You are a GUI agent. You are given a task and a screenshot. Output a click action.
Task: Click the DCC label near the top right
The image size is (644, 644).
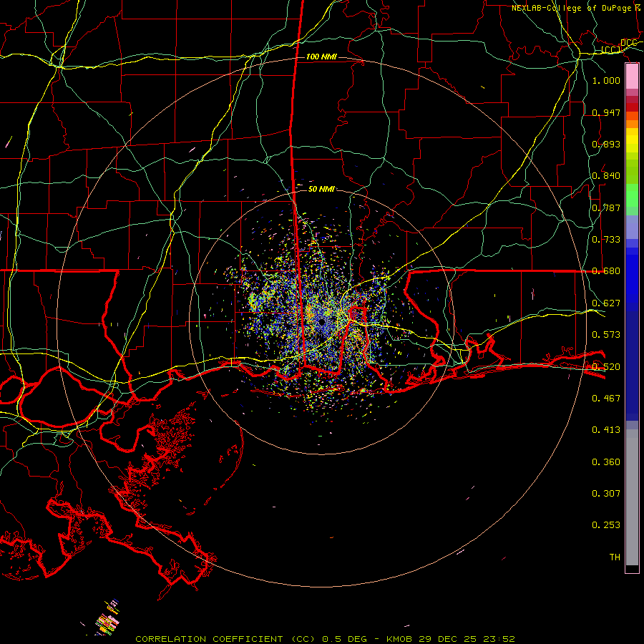629,43
